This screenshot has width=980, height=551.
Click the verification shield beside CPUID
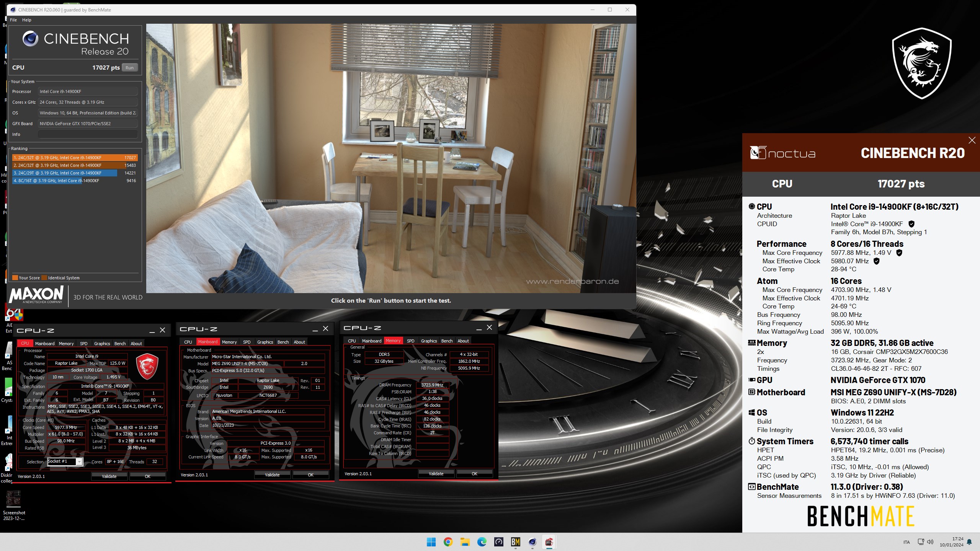[911, 224]
